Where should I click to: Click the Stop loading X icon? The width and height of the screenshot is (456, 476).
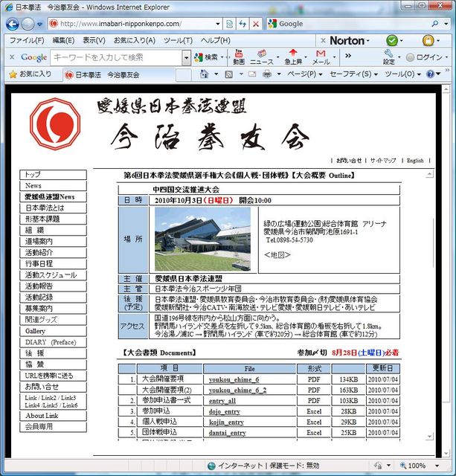[x=256, y=24]
